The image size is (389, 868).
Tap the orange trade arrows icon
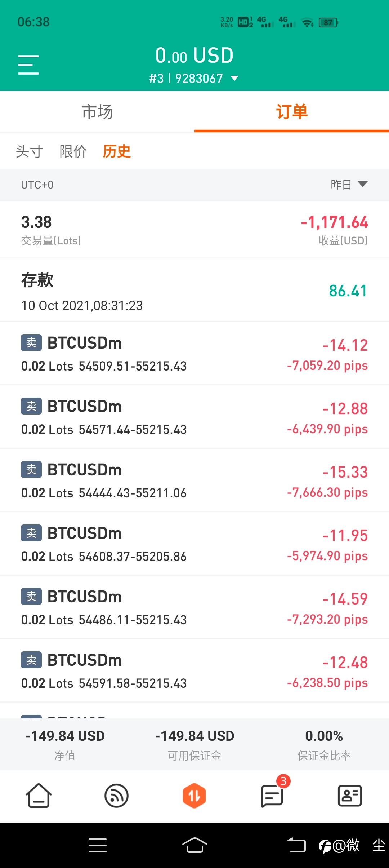point(194,796)
